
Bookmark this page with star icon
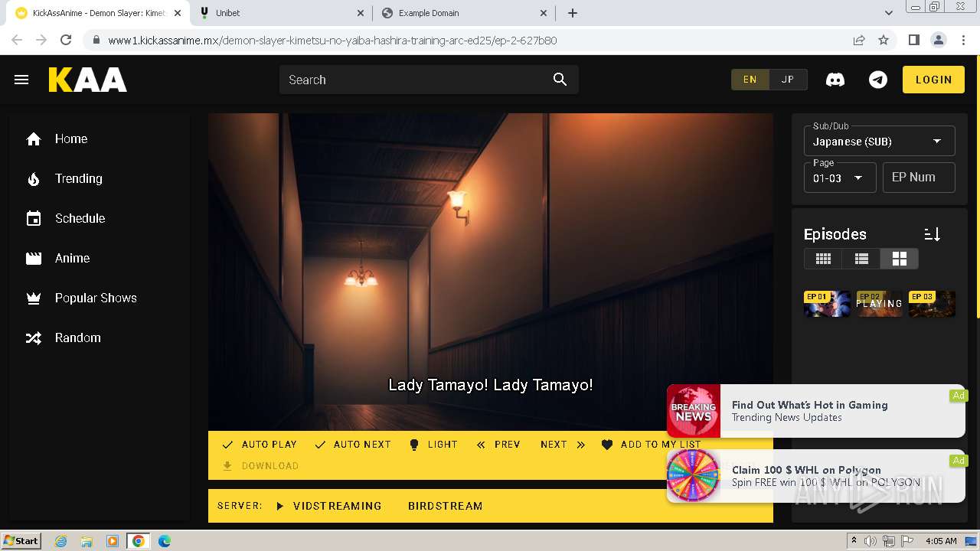click(884, 40)
